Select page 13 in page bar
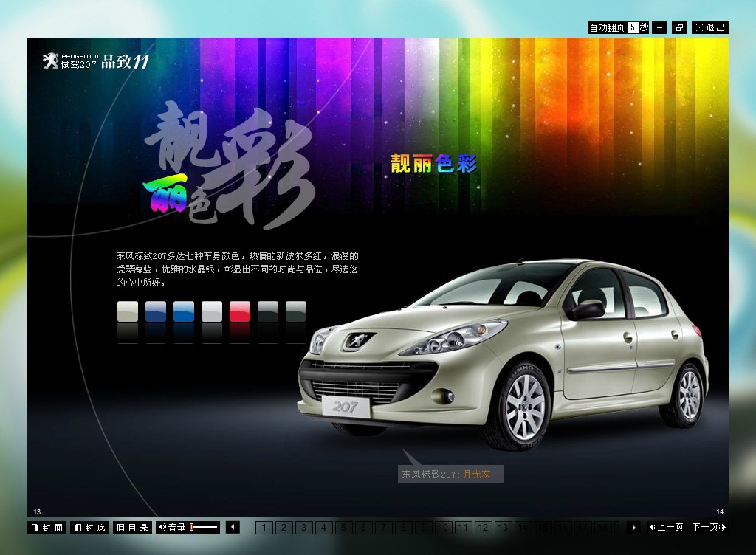756x555 pixels. tap(504, 528)
